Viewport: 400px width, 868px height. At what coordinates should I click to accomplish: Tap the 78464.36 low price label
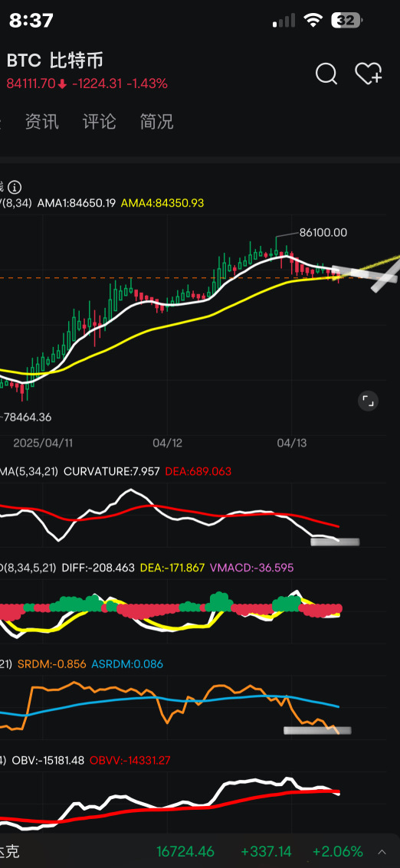(27, 417)
